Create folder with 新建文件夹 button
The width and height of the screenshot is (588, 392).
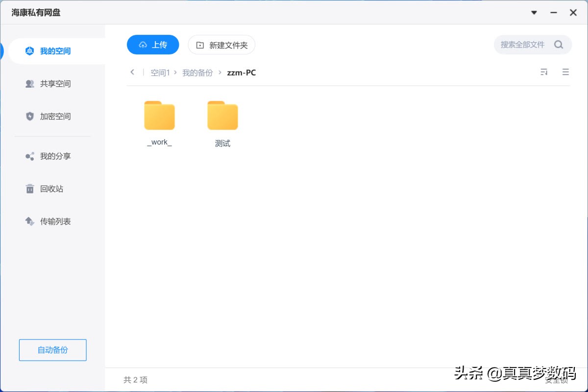221,44
